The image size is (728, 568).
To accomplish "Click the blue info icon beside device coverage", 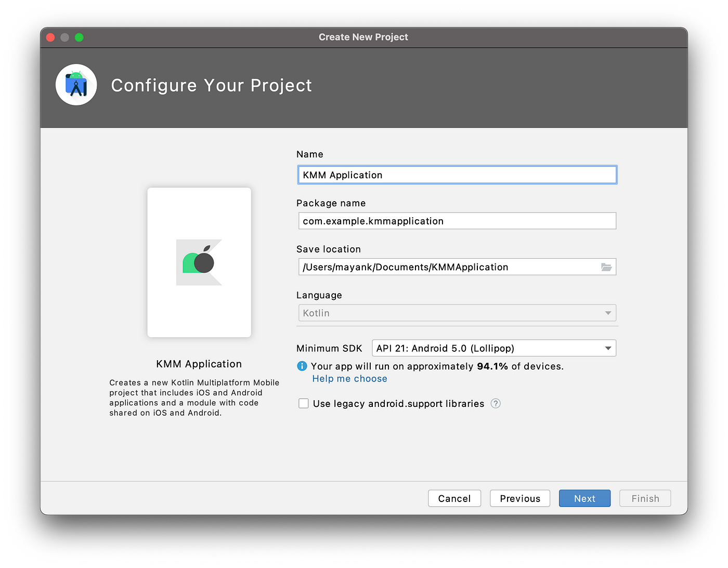I will (302, 366).
